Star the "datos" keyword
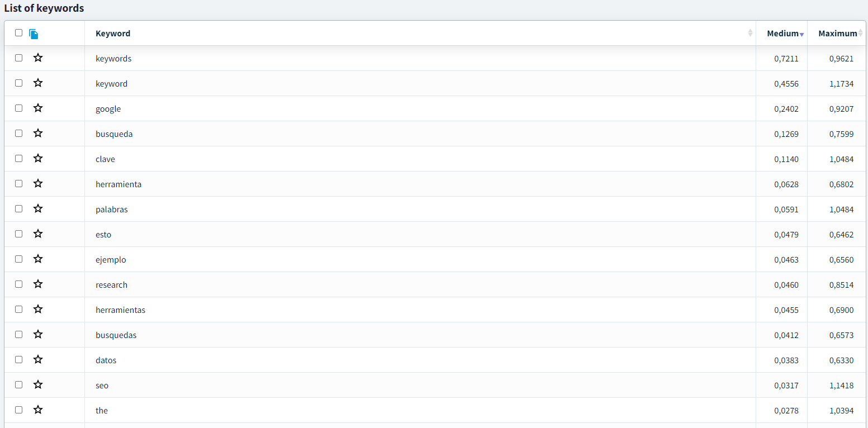Viewport: 868px width, 428px height. coord(38,360)
